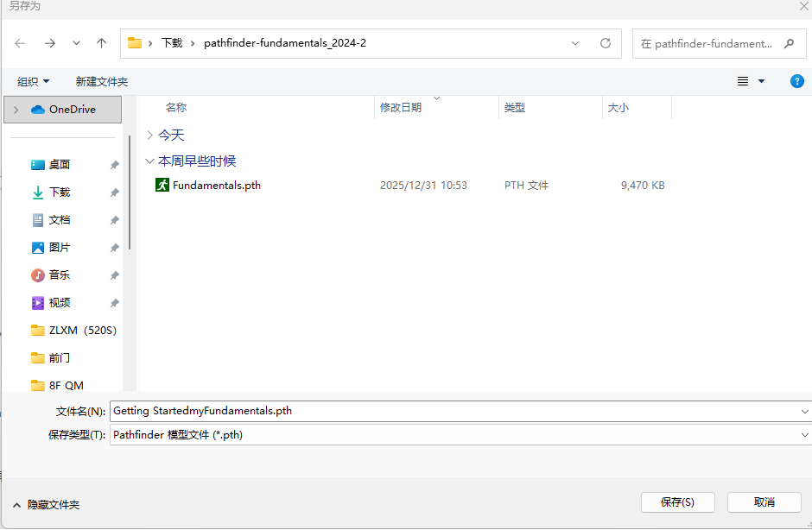
Task: Unpin 图片 using its pin icon
Action: click(114, 248)
